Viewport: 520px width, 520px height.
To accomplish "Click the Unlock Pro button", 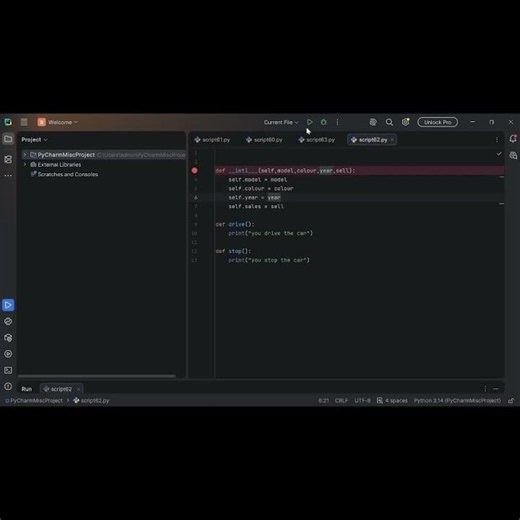I will coord(438,122).
